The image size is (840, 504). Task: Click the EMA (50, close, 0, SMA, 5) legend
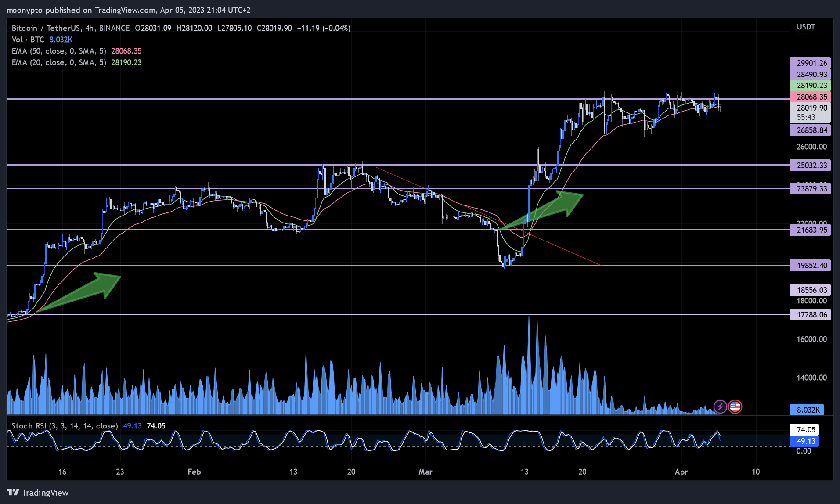59,51
